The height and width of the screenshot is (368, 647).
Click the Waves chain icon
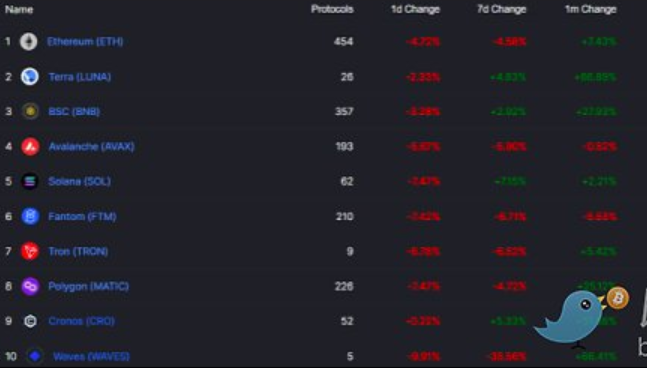[35, 356]
